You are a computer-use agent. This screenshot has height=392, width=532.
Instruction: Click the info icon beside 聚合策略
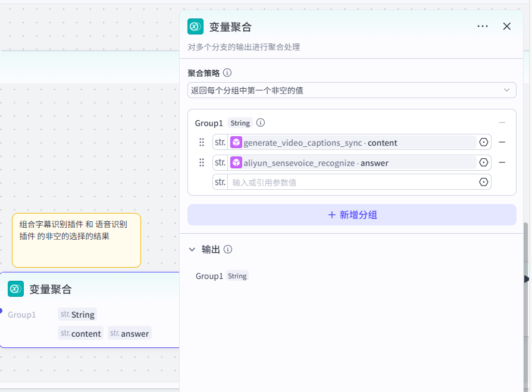point(227,73)
